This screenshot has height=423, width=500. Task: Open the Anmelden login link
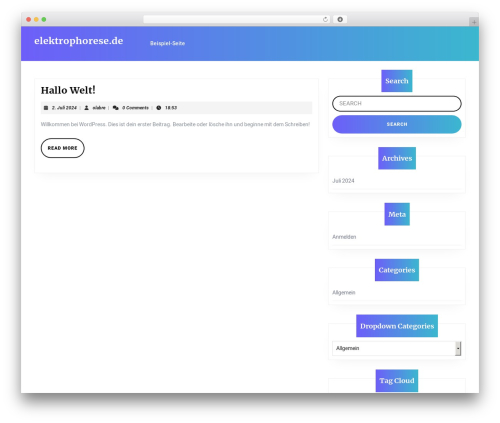pyautogui.click(x=344, y=237)
